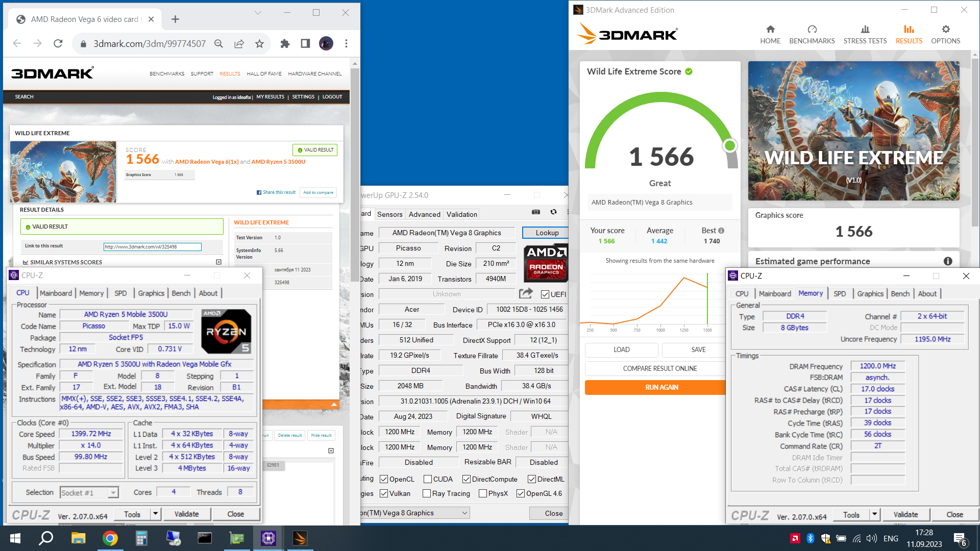Open HALL OF FAME on 3DMark website
The image size is (980, 551).
point(264,74)
